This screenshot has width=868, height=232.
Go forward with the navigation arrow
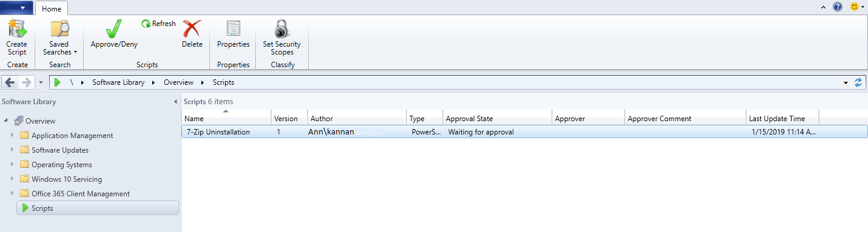point(25,82)
